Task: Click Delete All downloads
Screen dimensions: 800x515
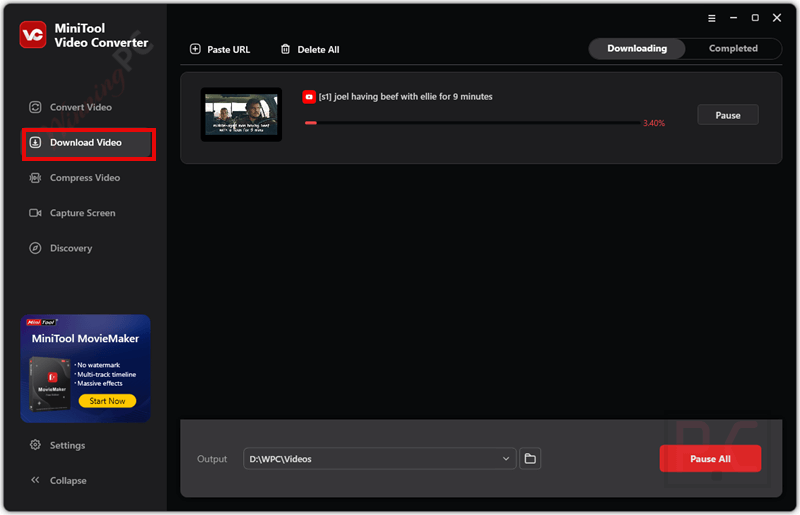Action: coord(310,50)
